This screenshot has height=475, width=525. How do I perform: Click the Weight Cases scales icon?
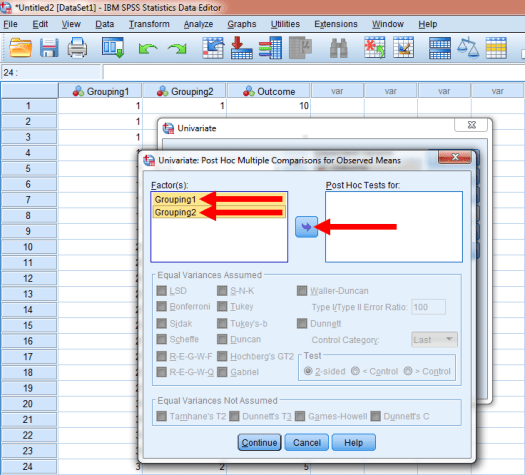pyautogui.click(x=468, y=48)
